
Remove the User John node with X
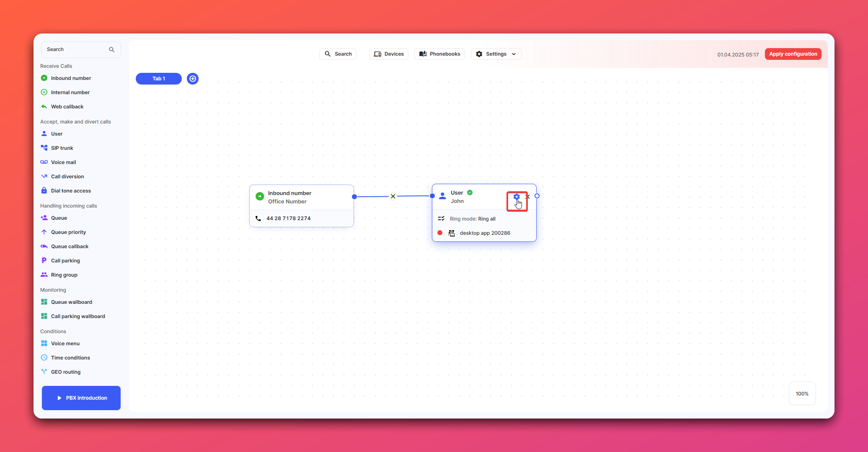(x=528, y=197)
